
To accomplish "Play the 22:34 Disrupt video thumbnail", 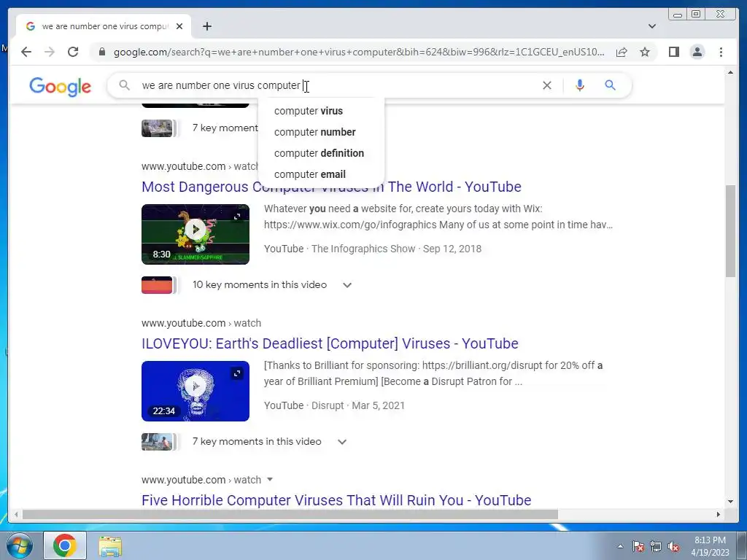I will [x=196, y=391].
